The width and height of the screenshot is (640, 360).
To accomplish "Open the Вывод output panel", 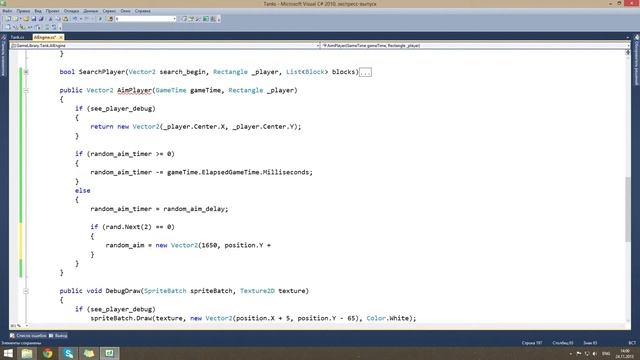I will pos(58,336).
